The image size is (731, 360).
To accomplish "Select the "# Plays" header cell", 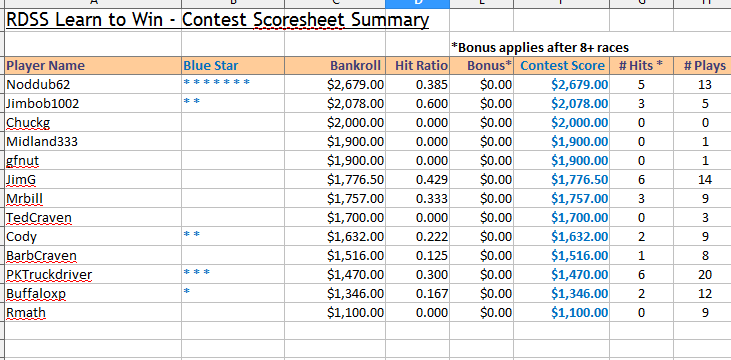I will click(703, 66).
